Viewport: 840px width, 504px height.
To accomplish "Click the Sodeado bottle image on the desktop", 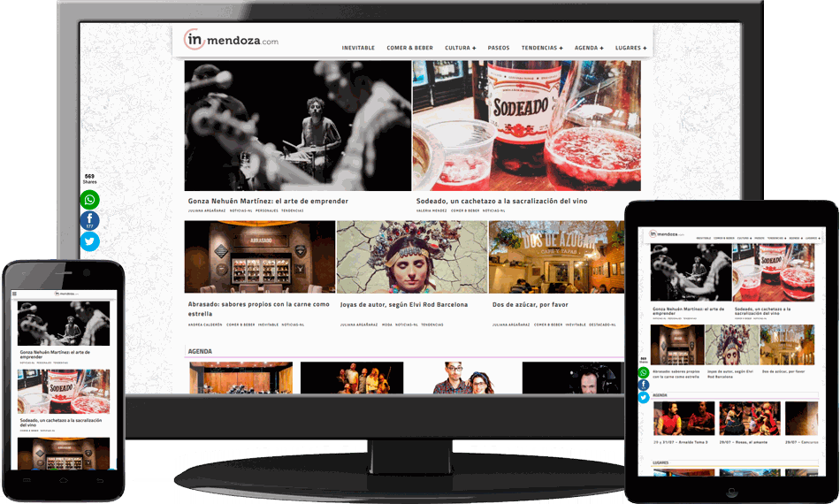I will 526,126.
